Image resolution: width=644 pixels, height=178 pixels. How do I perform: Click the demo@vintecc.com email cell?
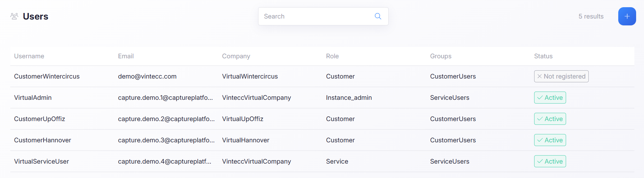click(147, 76)
